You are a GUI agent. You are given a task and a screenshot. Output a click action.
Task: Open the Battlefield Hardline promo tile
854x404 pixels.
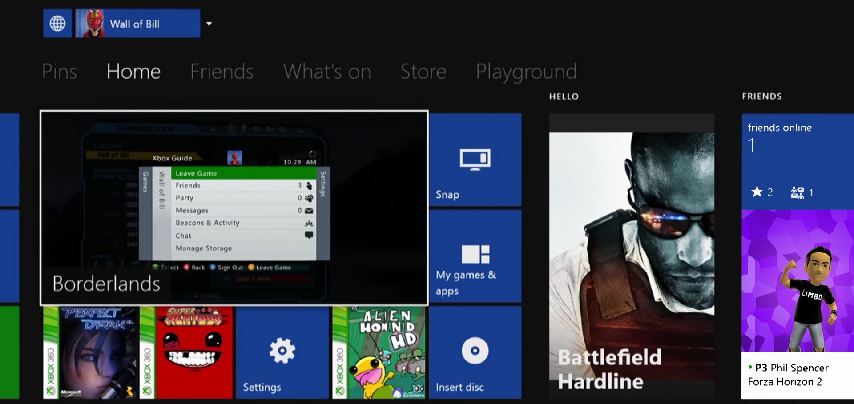click(631, 255)
